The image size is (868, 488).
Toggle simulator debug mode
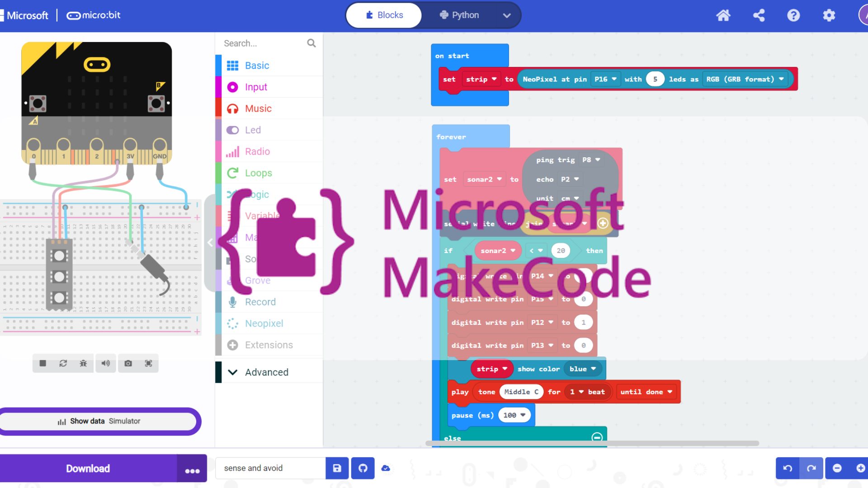(x=83, y=363)
